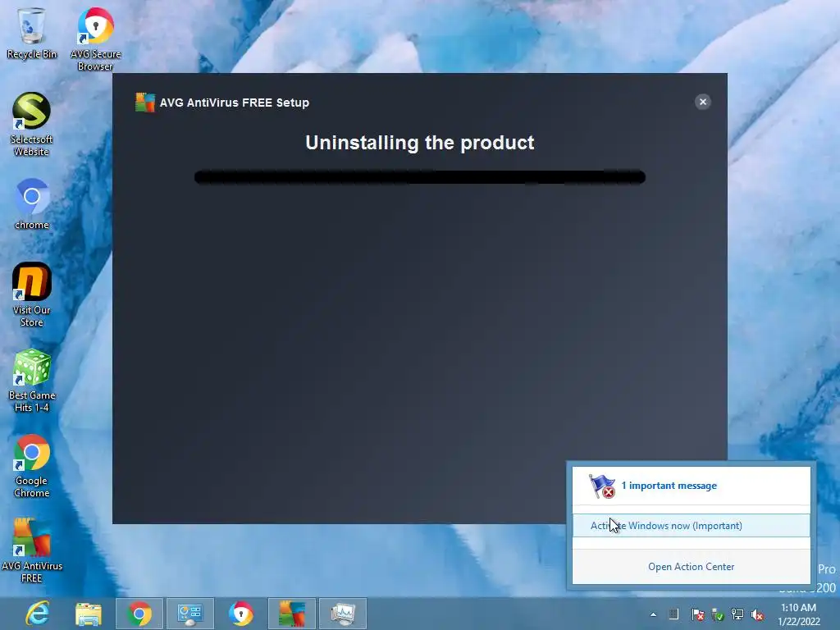The image size is (840, 630).
Task: Click Open Action Center link
Action: 691,567
